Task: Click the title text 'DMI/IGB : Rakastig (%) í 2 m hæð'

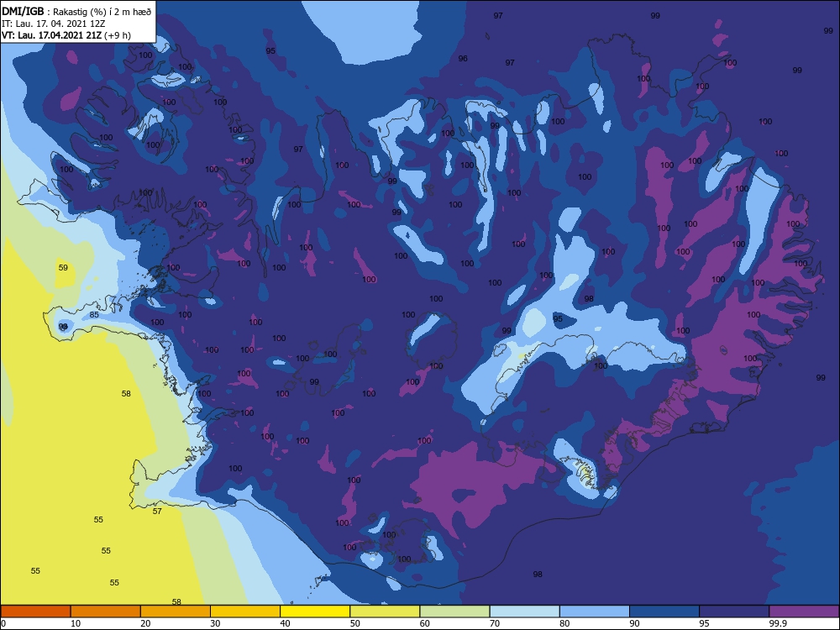Action: (76, 12)
